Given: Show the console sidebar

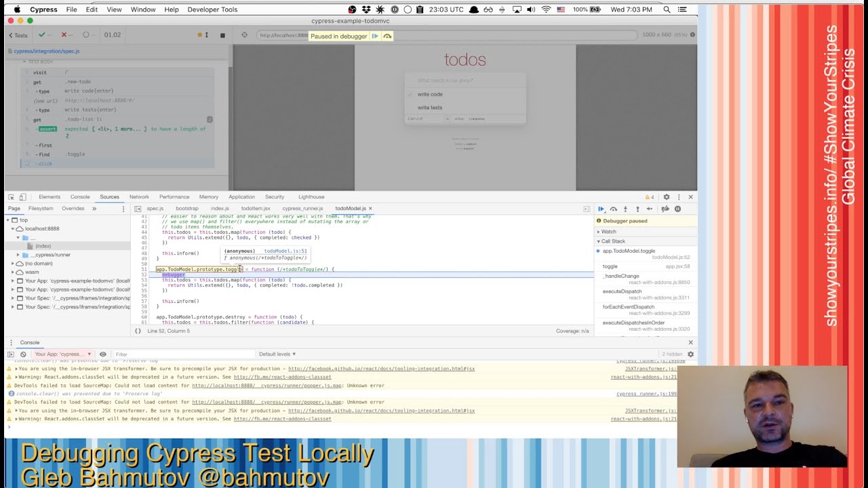Looking at the screenshot, I should [x=10, y=354].
